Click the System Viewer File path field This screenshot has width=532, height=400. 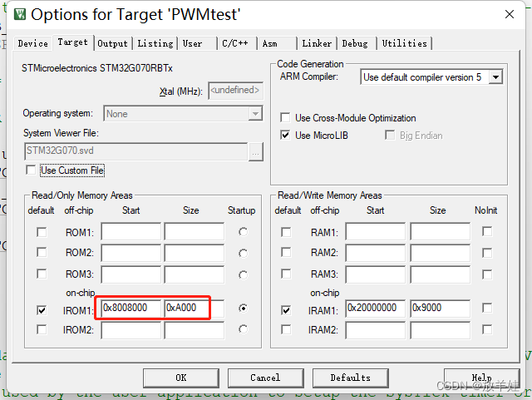[x=136, y=151]
